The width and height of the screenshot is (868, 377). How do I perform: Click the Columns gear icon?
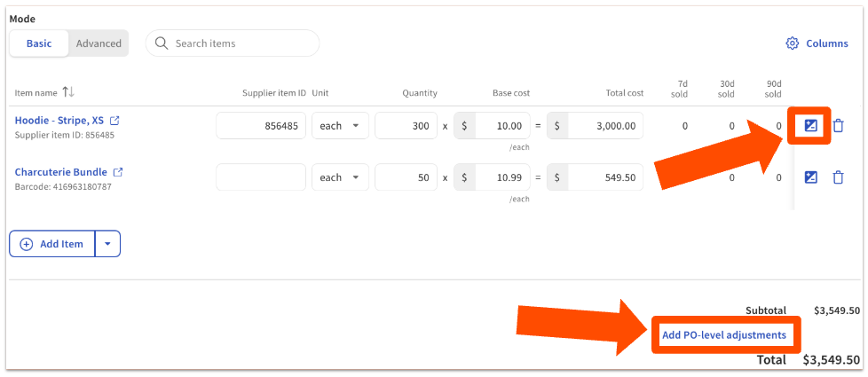[x=793, y=43]
